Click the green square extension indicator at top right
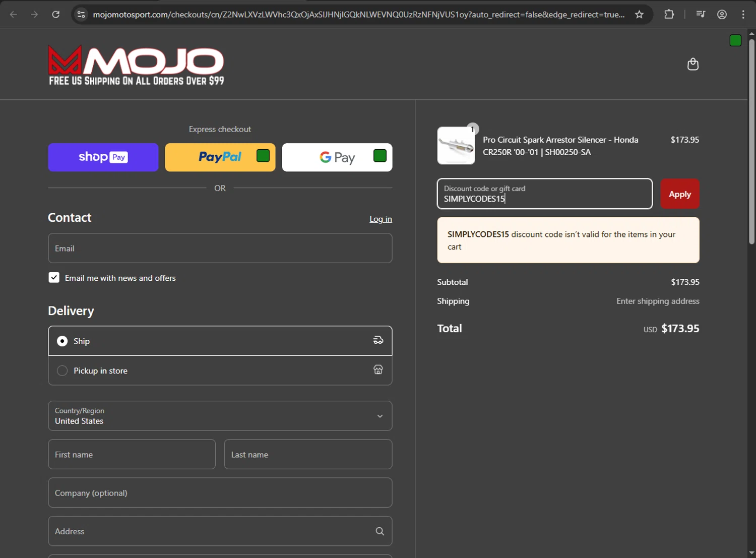 735,40
